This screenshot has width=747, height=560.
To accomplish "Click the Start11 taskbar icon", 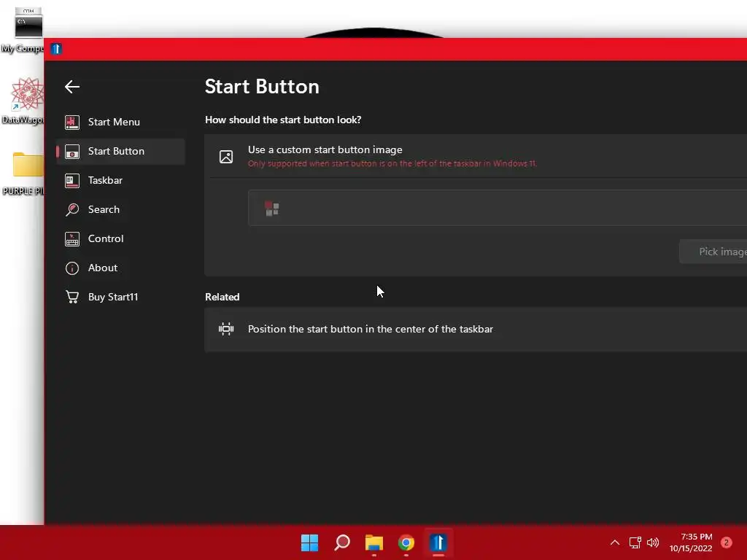I will tap(438, 542).
